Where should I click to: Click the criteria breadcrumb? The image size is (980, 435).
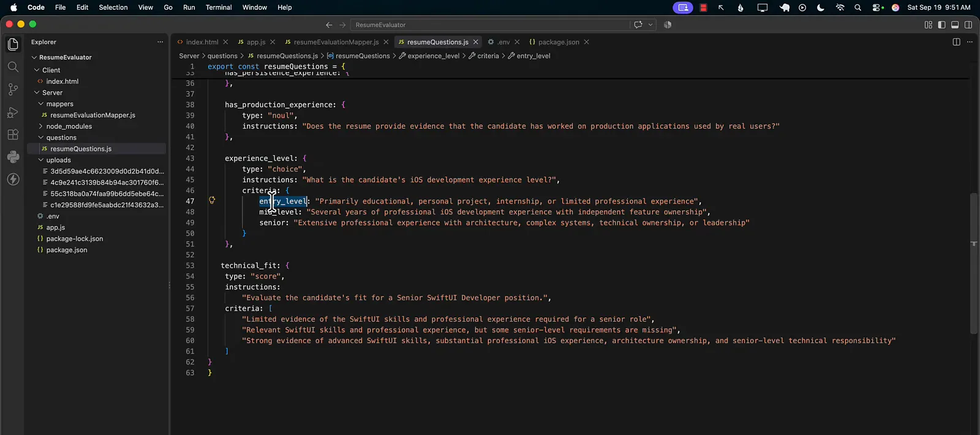(x=488, y=56)
